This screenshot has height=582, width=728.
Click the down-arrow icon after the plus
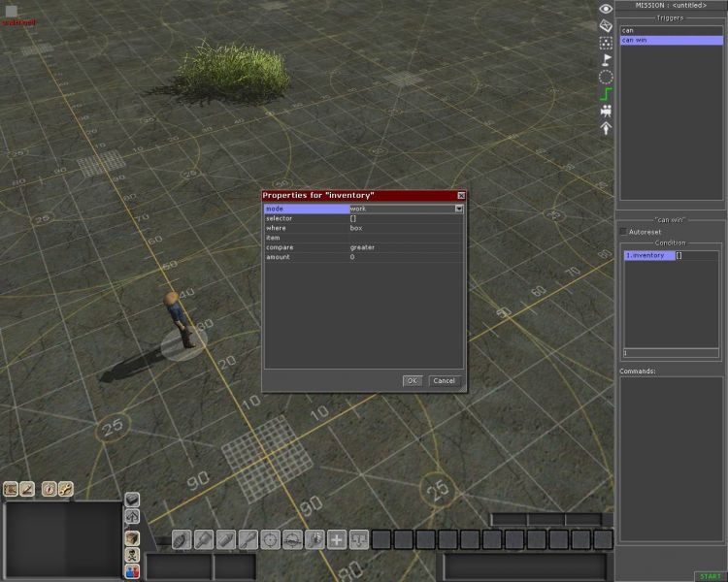(359, 539)
